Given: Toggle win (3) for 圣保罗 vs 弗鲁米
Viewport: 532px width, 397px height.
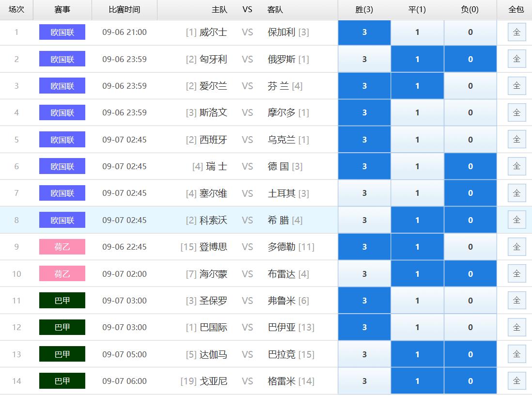Looking at the screenshot, I should (364, 301).
